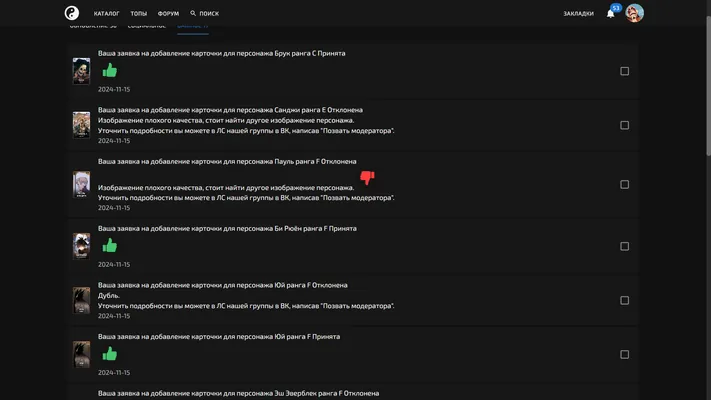Click Юй ранга F Отклонена notification text
The image size is (711, 400).
pos(223,285)
